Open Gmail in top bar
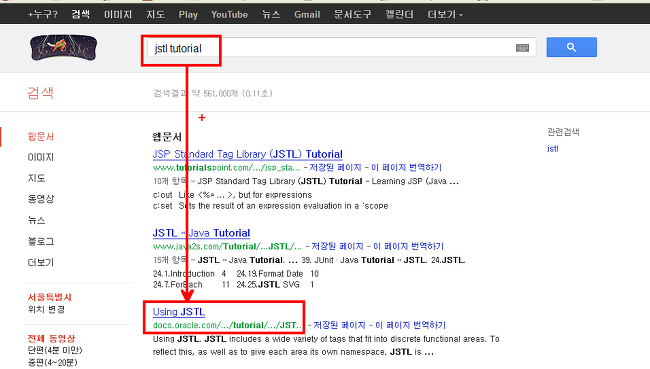Viewport: 650px width, 369px height. 307,15
